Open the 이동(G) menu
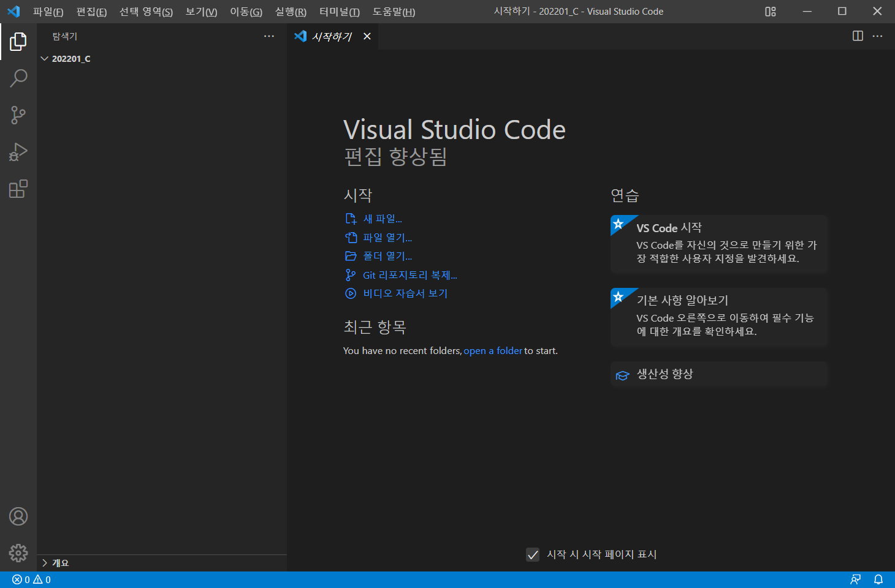The height and width of the screenshot is (588, 895). 246,12
